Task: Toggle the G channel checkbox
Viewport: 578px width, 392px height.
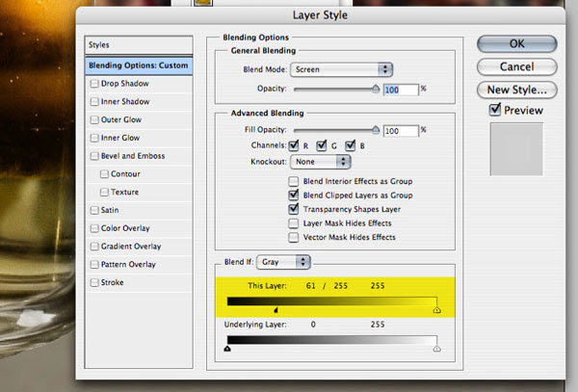Action: [322, 145]
